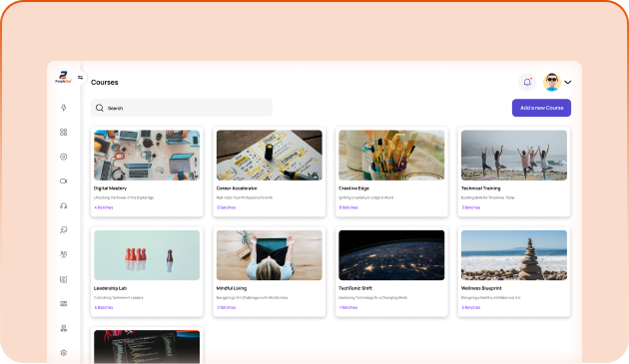
Task: Open the Leadership Lab course thumbnail
Action: coord(147,255)
